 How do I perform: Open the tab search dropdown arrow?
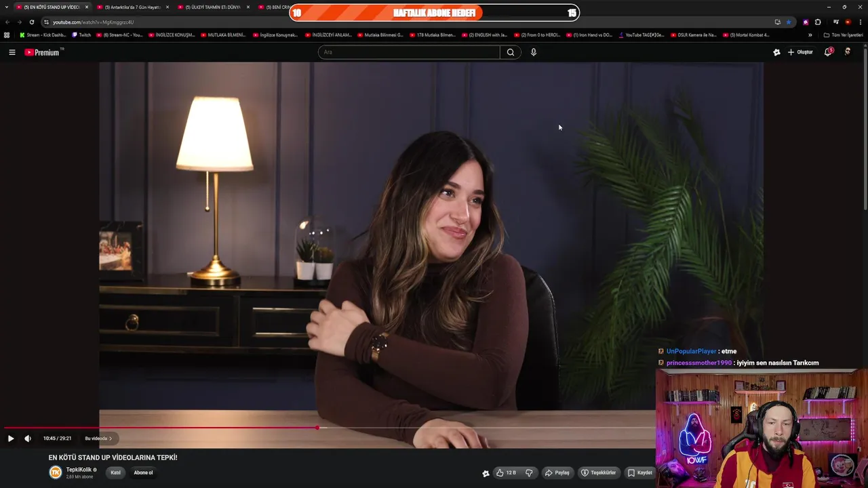(x=7, y=7)
